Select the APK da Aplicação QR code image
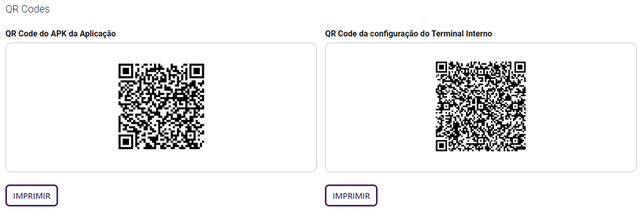 tap(161, 107)
